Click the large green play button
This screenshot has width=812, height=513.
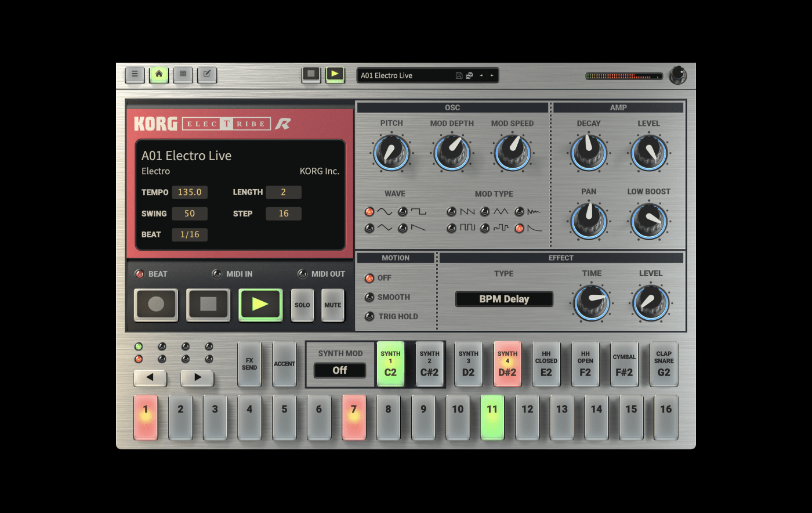(x=260, y=304)
